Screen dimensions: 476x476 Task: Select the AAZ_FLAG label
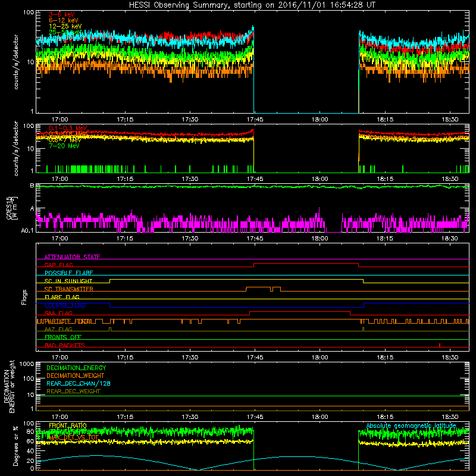(x=58, y=329)
